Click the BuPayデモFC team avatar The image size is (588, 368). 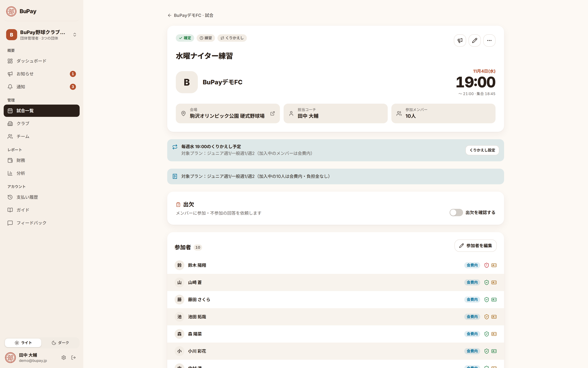187,82
